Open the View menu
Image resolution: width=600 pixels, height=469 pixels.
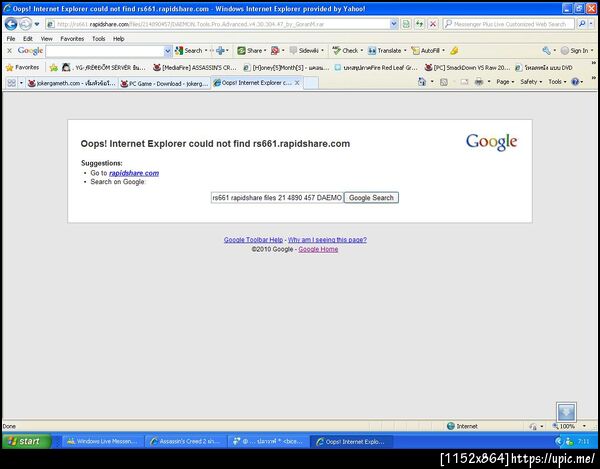tap(46, 39)
